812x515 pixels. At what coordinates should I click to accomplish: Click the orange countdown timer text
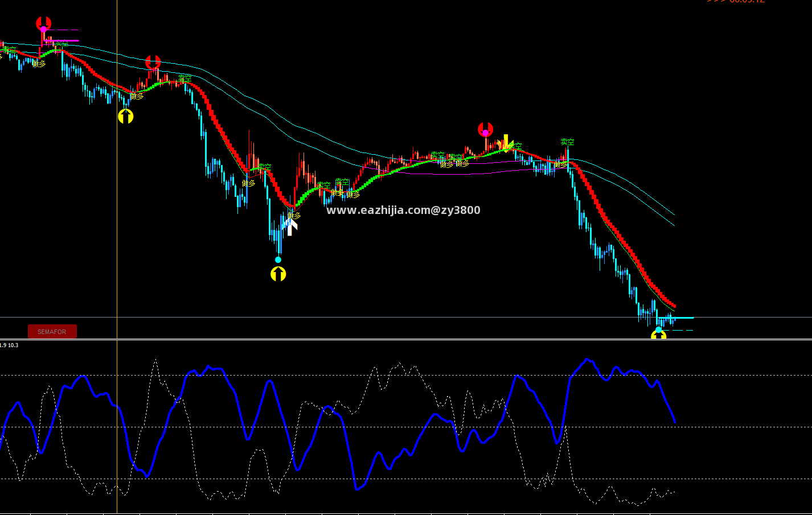736,2
